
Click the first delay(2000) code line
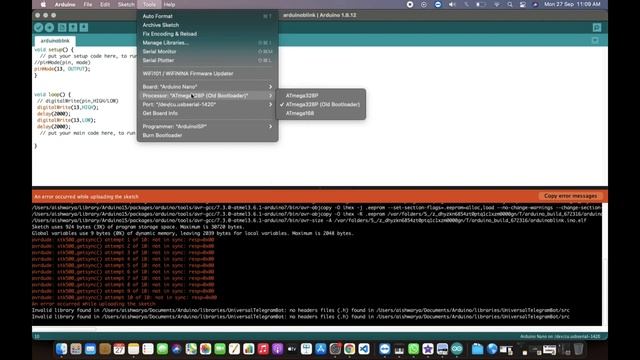click(54, 114)
